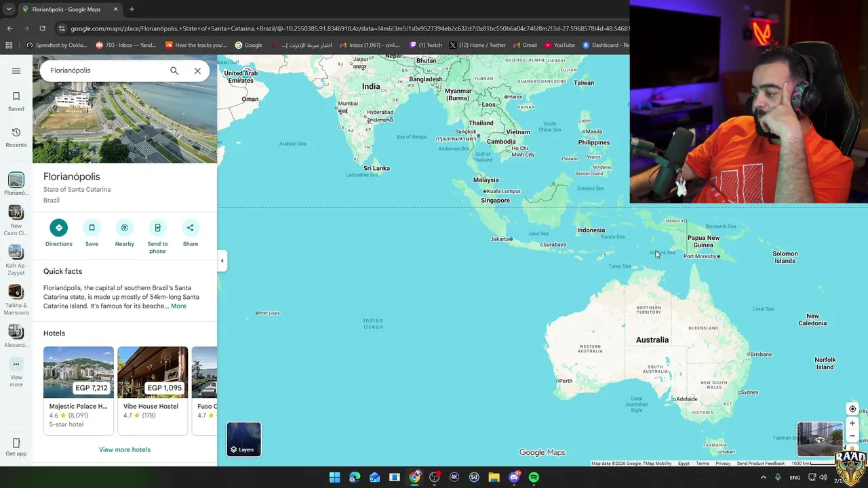
Task: Open Saved places in the sidebar
Action: coord(16,101)
